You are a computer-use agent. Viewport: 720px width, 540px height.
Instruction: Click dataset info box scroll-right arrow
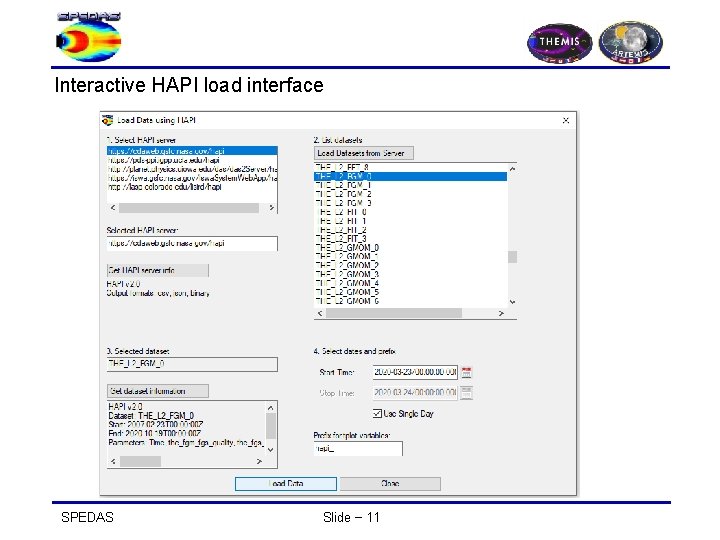259,461
